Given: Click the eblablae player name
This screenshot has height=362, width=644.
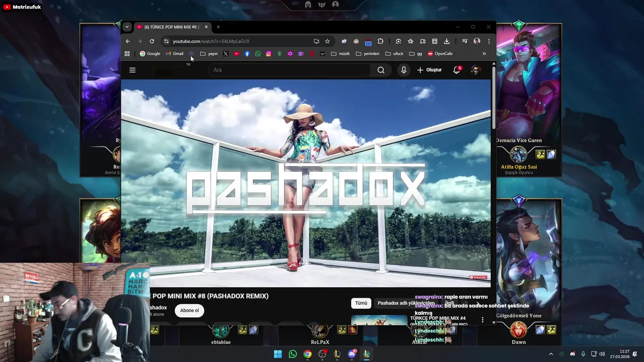Looking at the screenshot, I should pyautogui.click(x=221, y=342).
